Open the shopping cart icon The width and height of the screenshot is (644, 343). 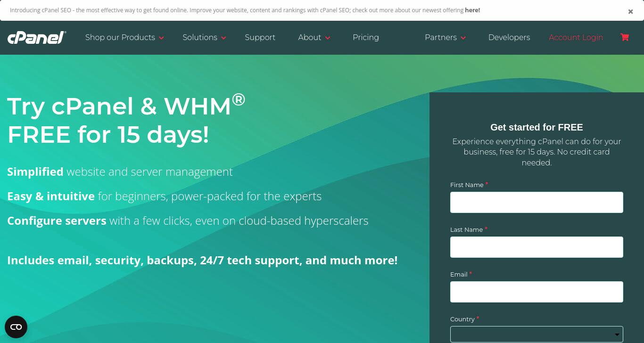(625, 37)
